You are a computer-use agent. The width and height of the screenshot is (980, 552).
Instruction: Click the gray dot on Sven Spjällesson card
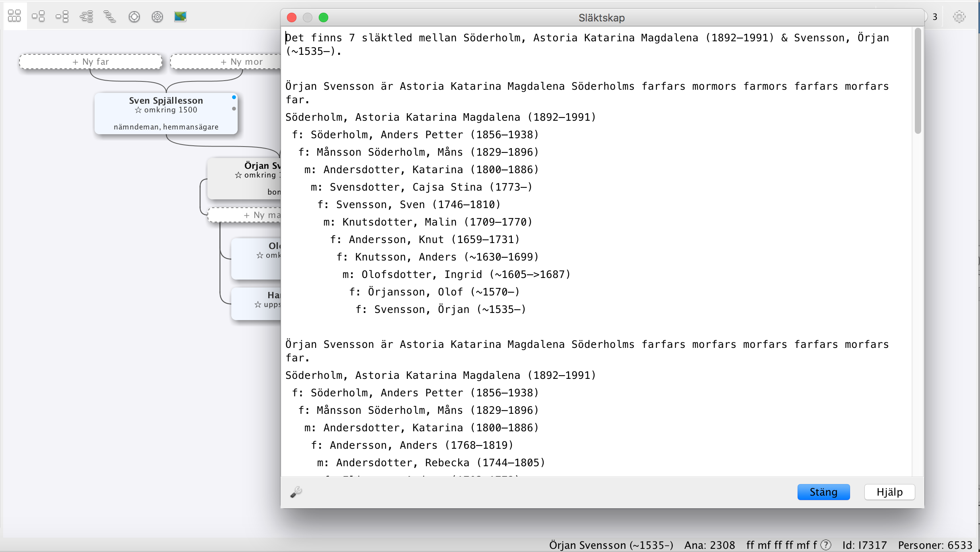pyautogui.click(x=234, y=109)
